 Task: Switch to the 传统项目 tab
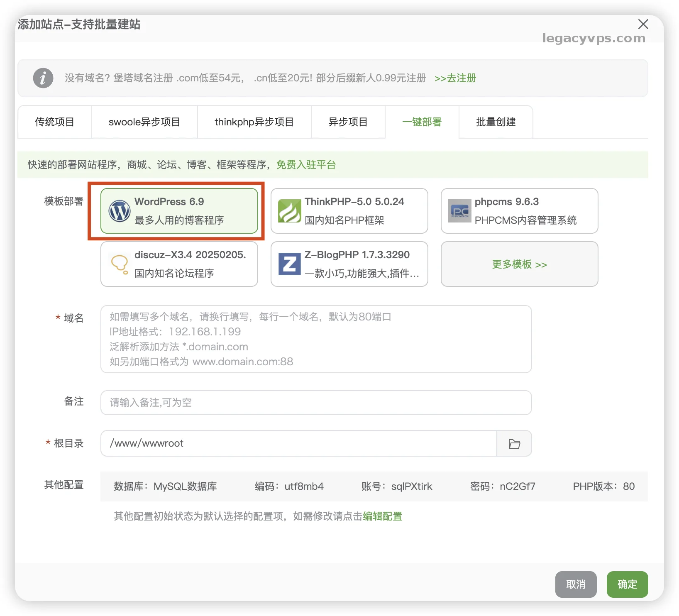54,122
